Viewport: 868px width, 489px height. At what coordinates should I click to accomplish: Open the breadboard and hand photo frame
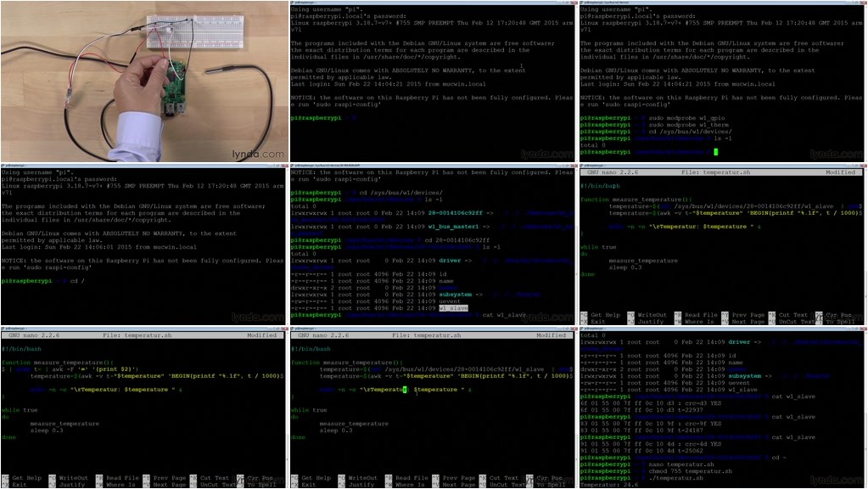pos(144,81)
